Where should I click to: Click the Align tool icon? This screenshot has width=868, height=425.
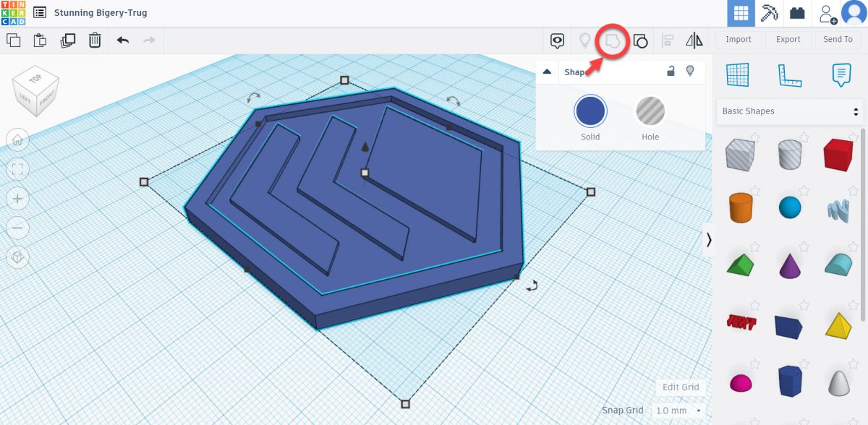pyautogui.click(x=668, y=40)
